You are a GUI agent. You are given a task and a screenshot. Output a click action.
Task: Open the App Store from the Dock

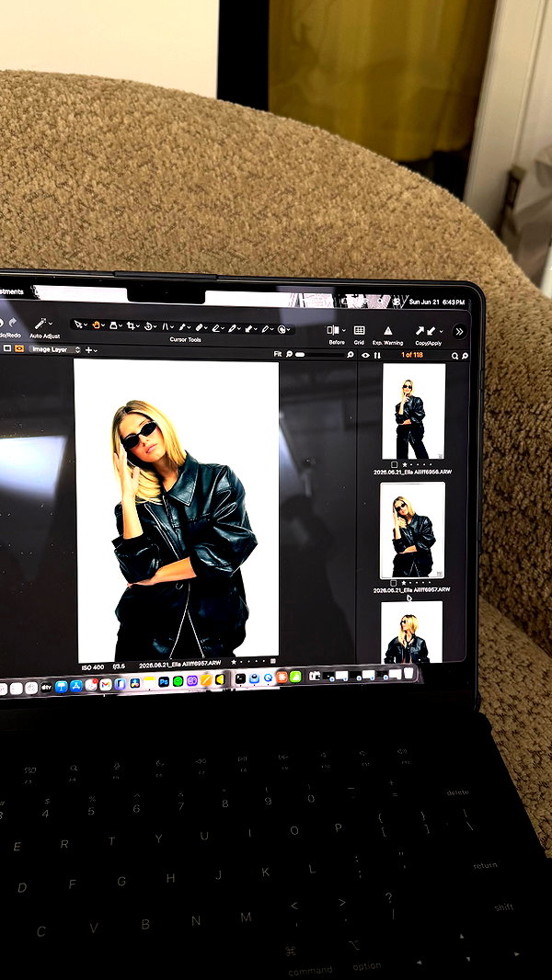pos(77,686)
